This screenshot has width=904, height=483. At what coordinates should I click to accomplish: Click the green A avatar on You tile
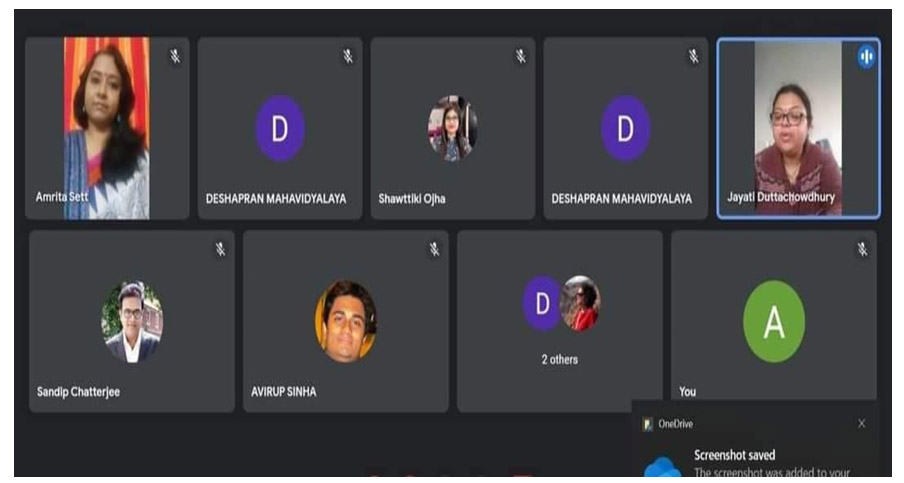click(774, 321)
